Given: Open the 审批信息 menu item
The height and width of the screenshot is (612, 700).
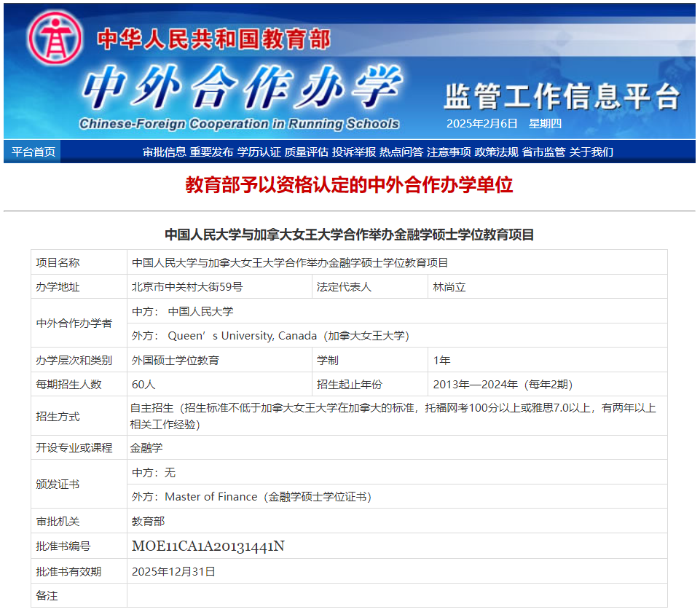Looking at the screenshot, I should point(165,152).
